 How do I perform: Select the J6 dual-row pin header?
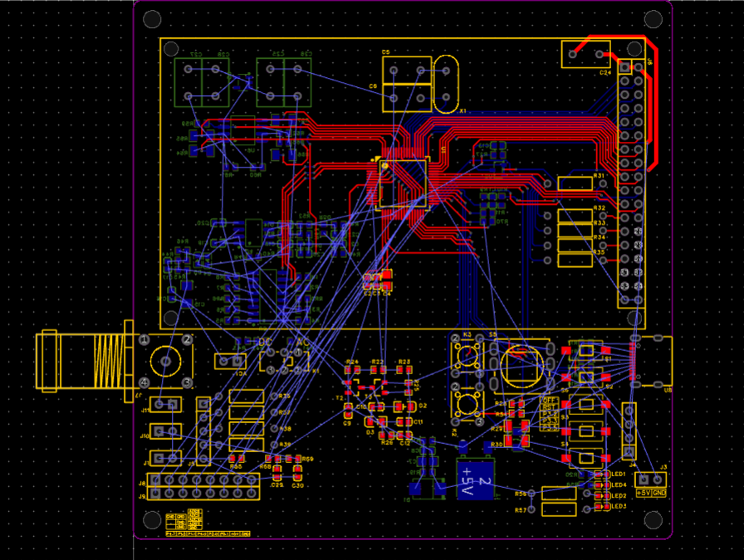tap(632, 183)
